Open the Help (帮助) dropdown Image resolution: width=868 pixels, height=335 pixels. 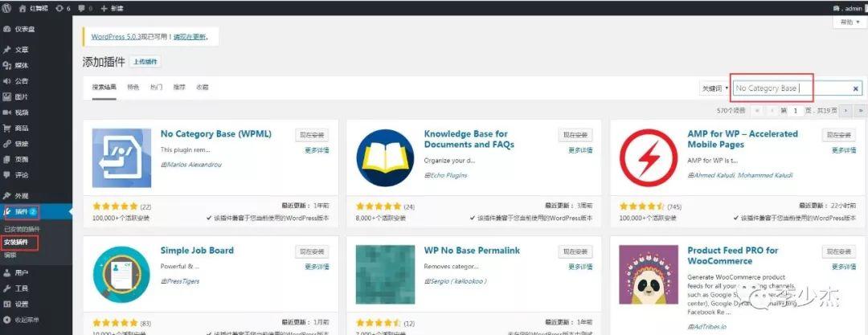pos(849,22)
